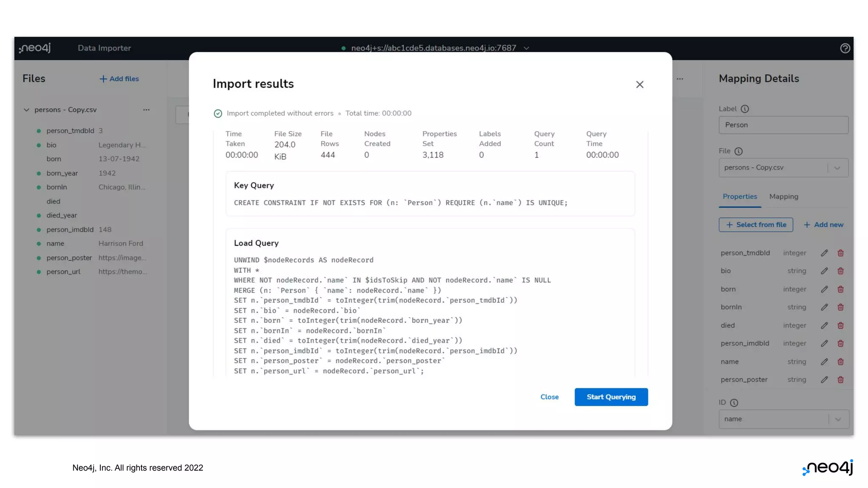Delete the person_poster property with trash icon
Screen dimensions: 868x488
coord(840,380)
